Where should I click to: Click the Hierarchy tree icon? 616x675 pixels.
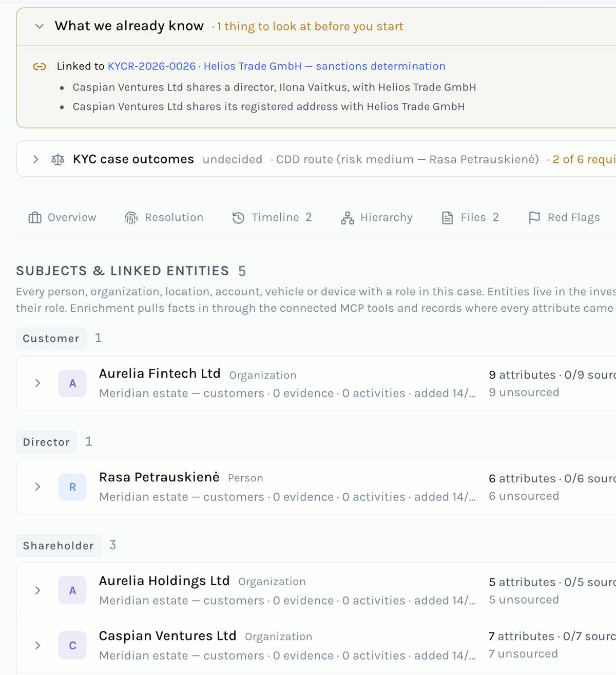coord(348,218)
